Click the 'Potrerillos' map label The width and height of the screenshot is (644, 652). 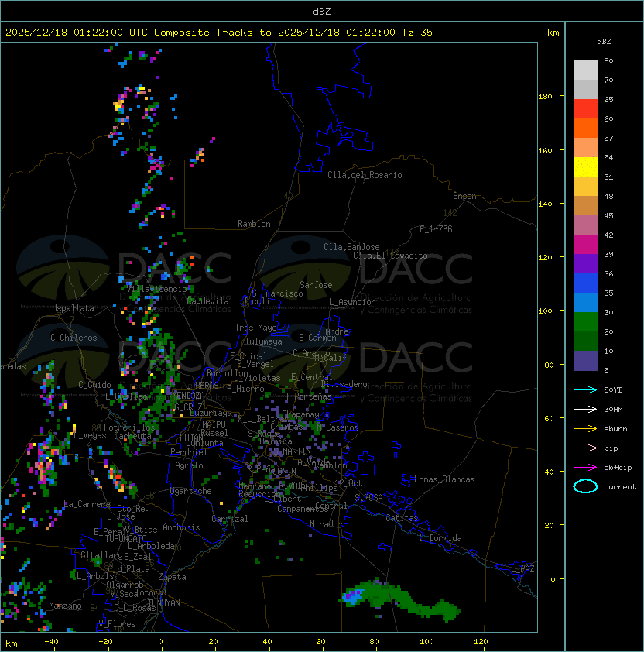[x=129, y=427]
